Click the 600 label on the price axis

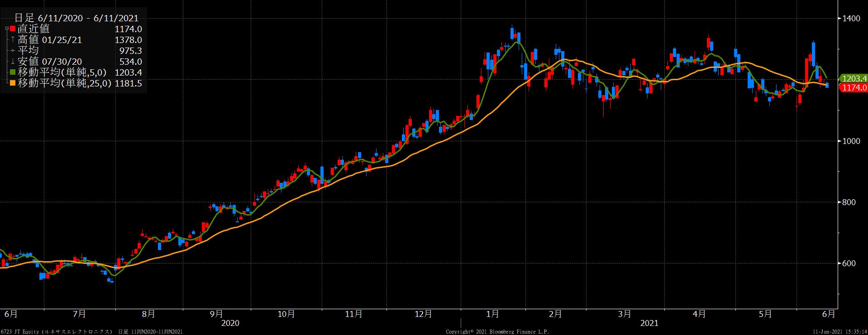click(849, 263)
